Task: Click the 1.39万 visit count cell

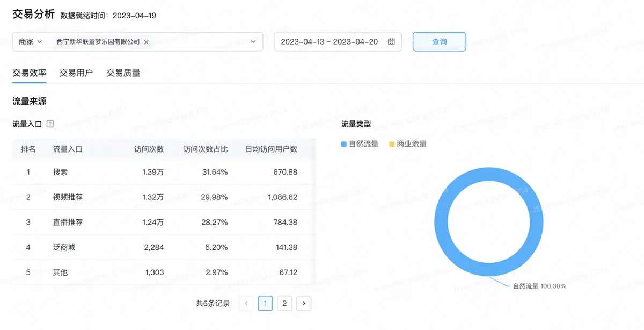Action: pos(153,173)
